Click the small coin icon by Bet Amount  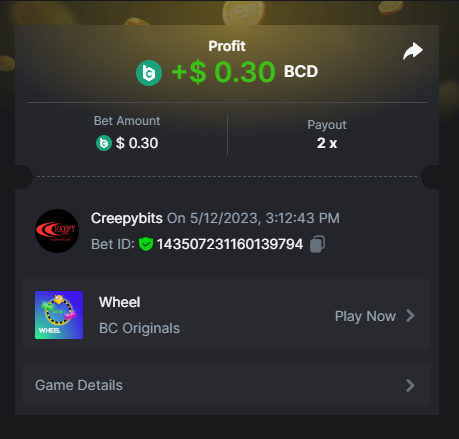[104, 143]
